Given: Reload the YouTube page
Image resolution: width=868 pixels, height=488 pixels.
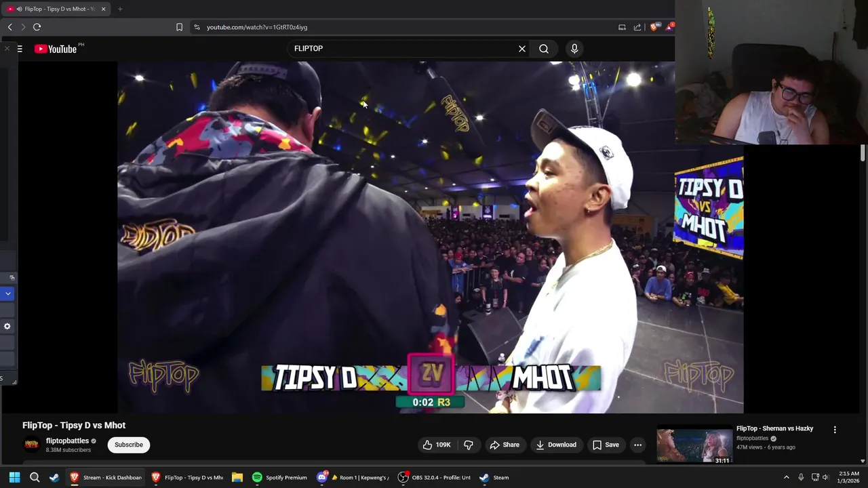Looking at the screenshot, I should point(37,27).
